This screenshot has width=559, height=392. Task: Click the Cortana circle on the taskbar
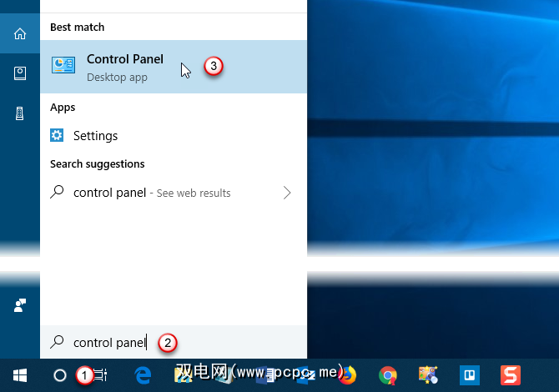coord(60,375)
